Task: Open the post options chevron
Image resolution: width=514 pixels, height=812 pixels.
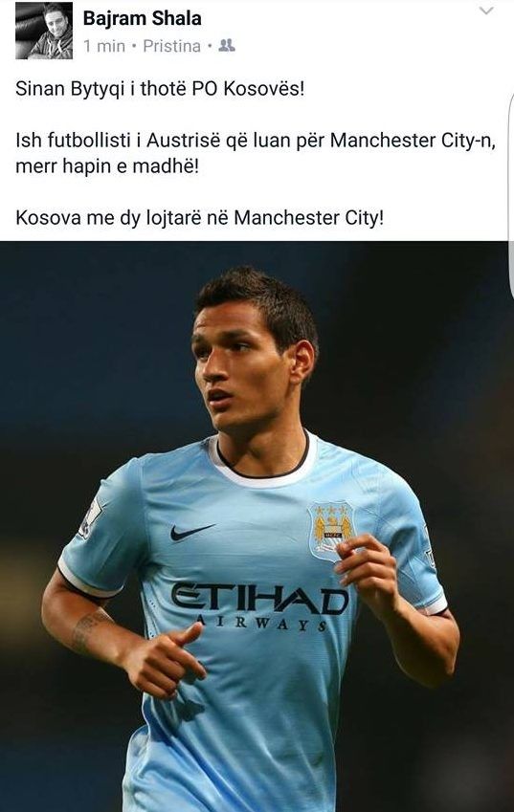Action: pyautogui.click(x=486, y=11)
